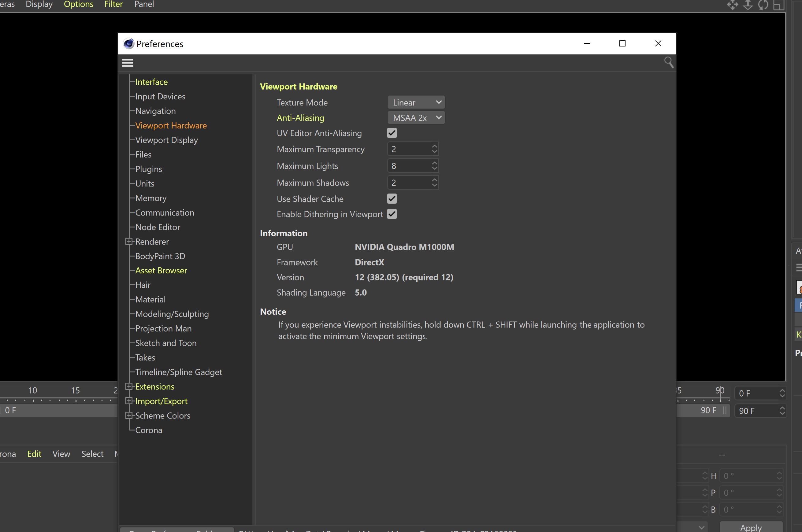The image size is (802, 532).
Task: Disable the Use Shader Cache checkbox
Action: coord(392,199)
